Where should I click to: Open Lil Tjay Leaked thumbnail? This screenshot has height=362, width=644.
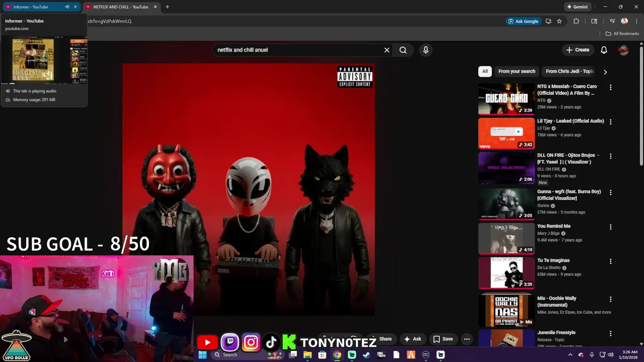coord(506,134)
